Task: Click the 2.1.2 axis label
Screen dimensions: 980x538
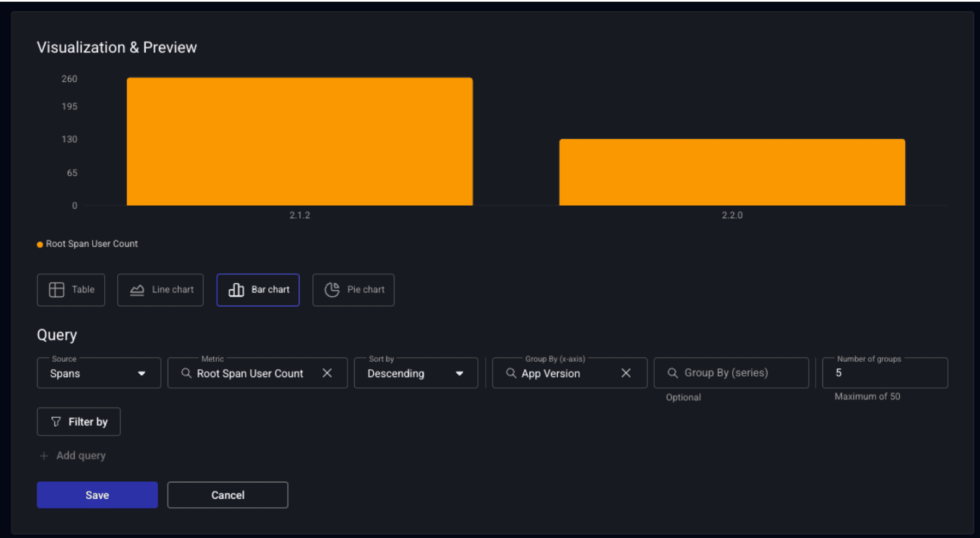Action: [x=300, y=216]
